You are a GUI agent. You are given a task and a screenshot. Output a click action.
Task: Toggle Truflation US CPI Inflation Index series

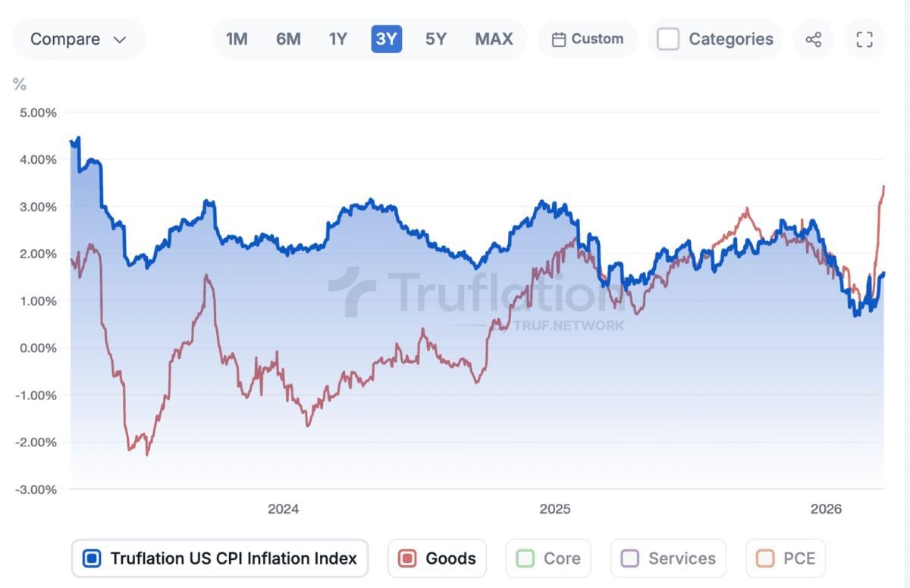92,558
